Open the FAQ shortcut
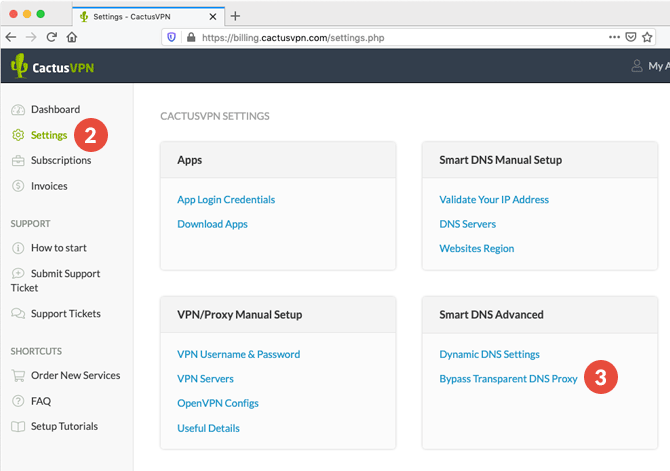 [41, 401]
